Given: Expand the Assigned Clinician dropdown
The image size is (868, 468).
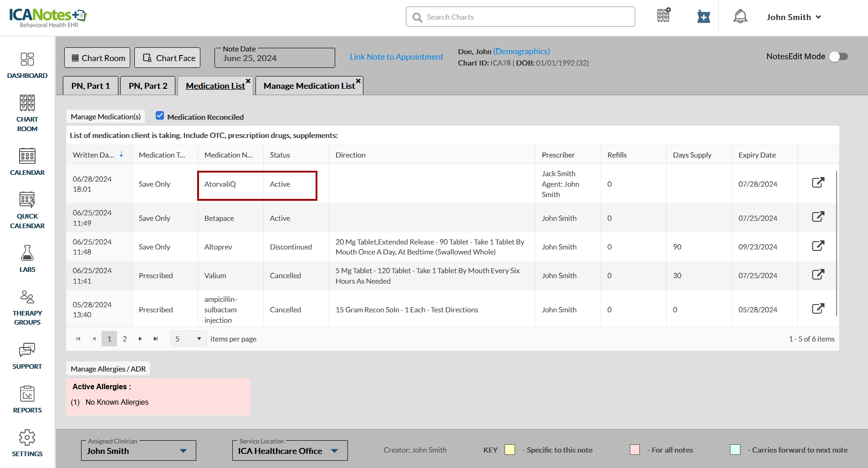Looking at the screenshot, I should click(183, 451).
